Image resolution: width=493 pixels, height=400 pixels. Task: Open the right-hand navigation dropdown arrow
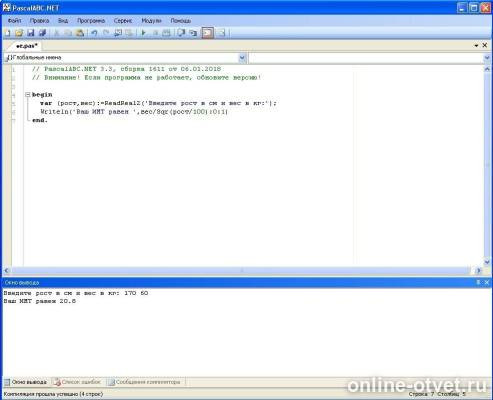(x=487, y=58)
